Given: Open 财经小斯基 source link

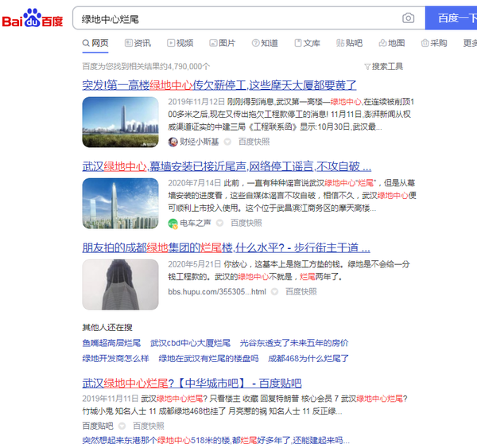Looking at the screenshot, I should coord(200,142).
